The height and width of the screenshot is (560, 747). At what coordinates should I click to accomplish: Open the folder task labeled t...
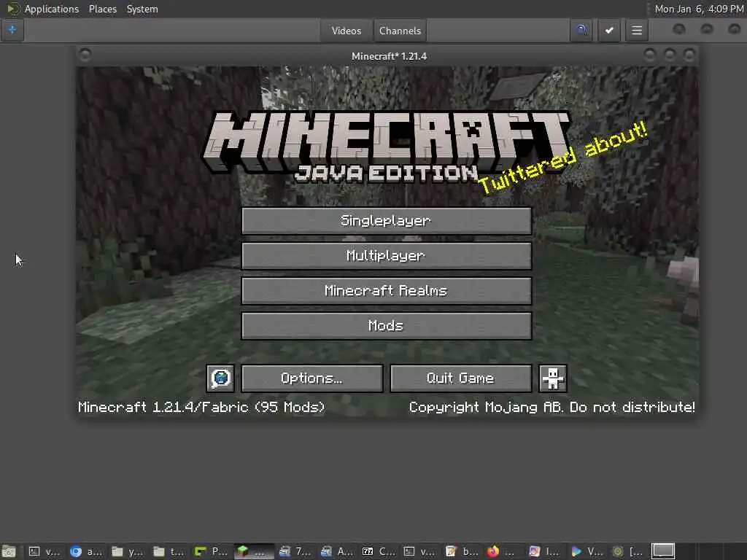click(169, 551)
